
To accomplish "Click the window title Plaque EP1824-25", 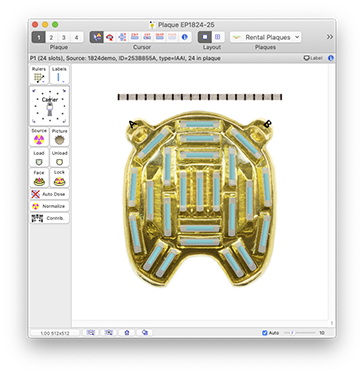I will (186, 25).
